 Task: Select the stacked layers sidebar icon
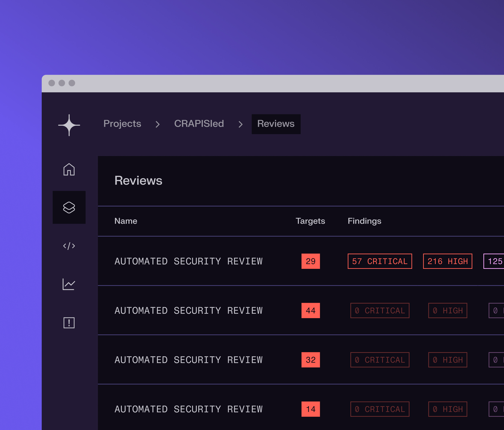[69, 207]
